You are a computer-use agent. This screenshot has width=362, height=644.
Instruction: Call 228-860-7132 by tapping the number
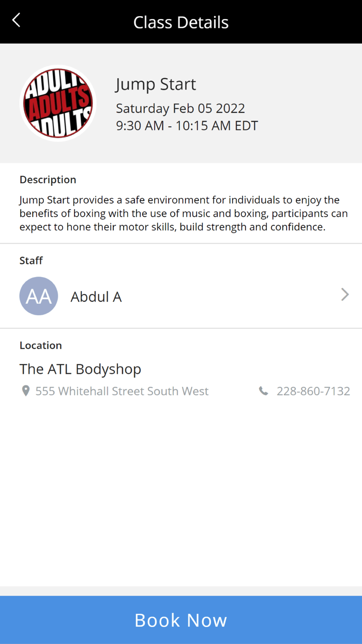(313, 391)
